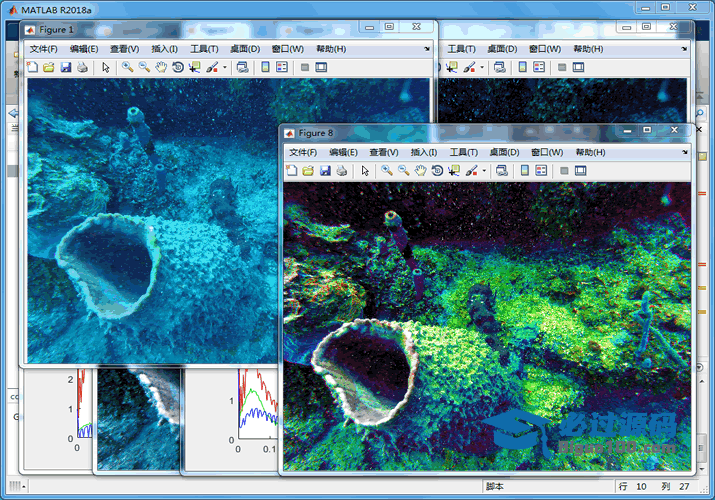
Task: Toggle Data Cursor tool in Figure 8
Action: click(x=455, y=171)
